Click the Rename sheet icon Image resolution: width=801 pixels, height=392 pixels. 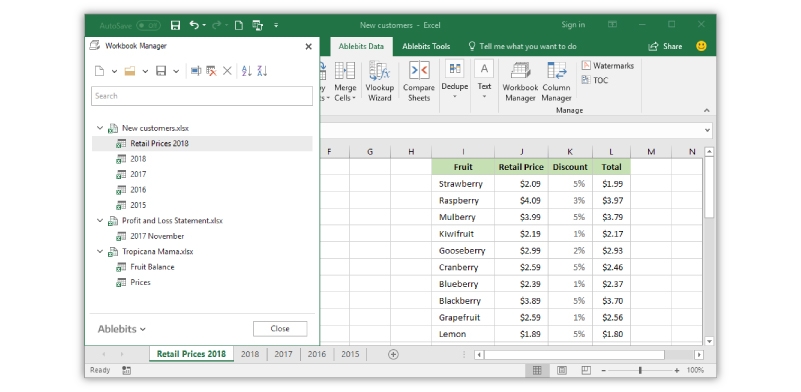196,71
